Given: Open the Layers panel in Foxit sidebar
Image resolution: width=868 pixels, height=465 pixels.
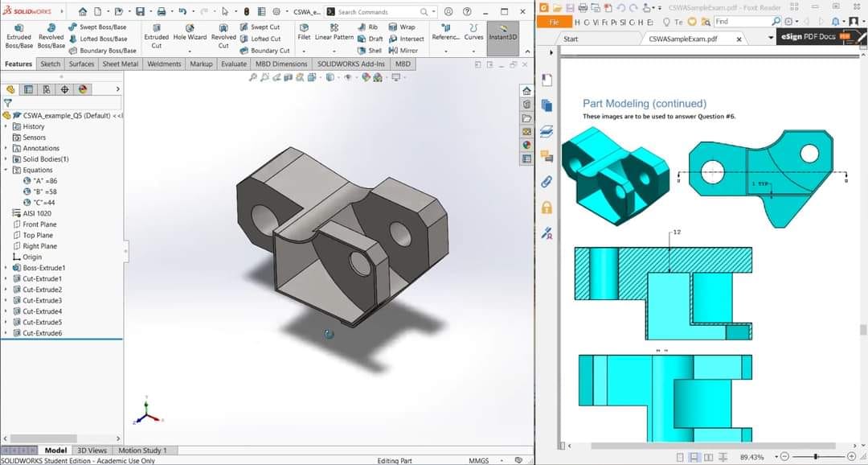Looking at the screenshot, I should (547, 131).
